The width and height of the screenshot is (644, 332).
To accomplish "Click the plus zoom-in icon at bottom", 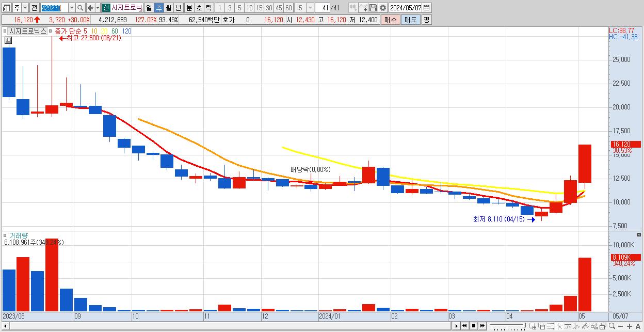I will point(629,326).
